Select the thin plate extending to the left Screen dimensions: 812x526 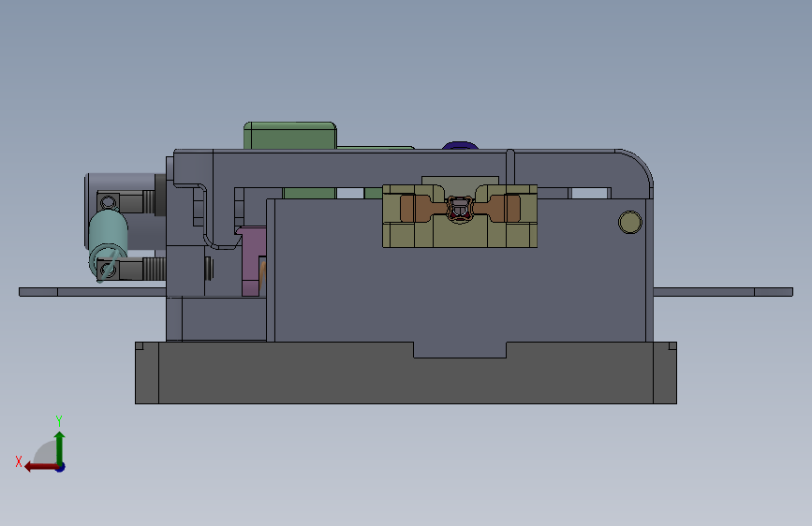(92, 292)
